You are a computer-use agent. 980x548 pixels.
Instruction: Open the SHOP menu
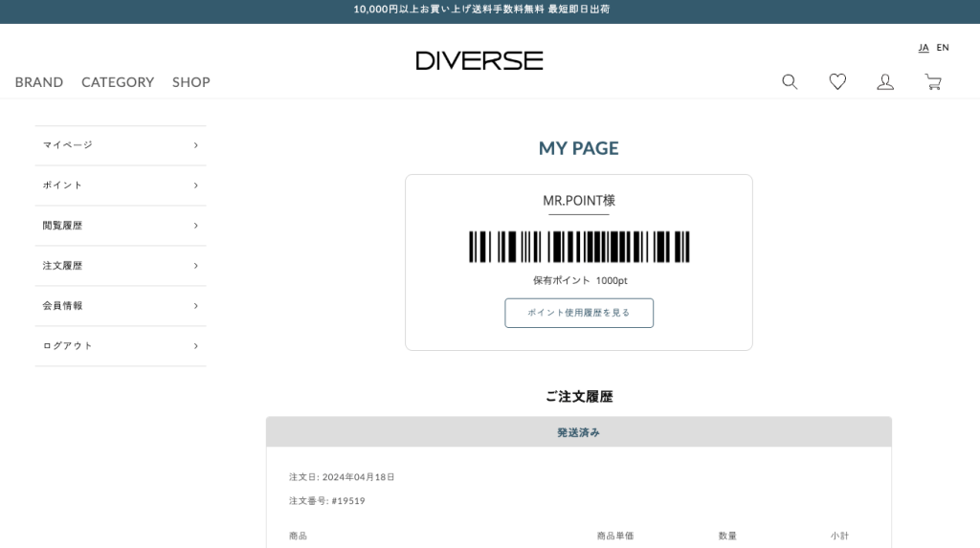[191, 82]
